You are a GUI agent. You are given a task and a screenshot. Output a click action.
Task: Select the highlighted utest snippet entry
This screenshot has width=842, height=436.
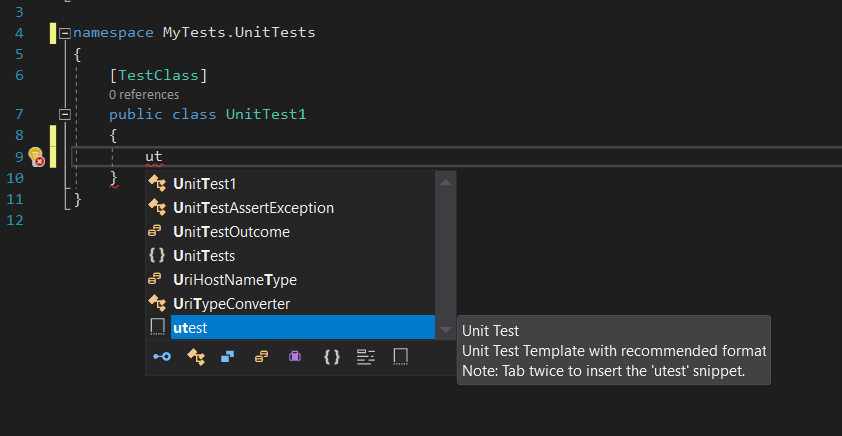point(302,327)
